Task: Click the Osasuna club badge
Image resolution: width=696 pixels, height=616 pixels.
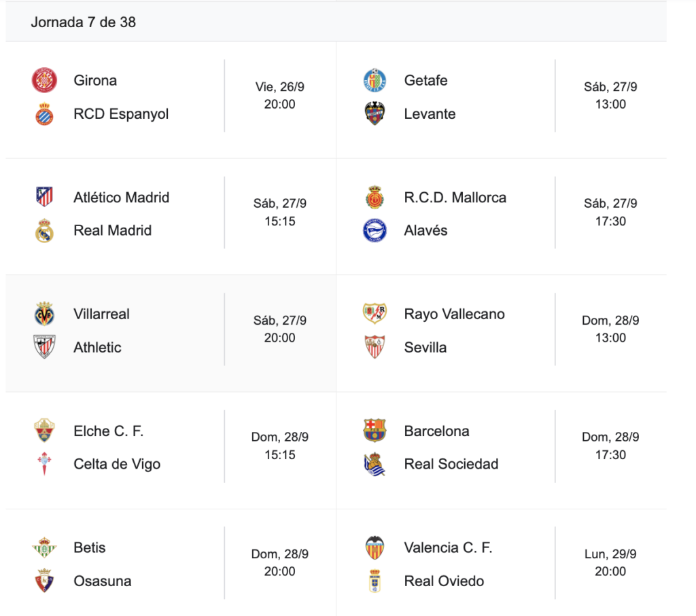Action: pos(44,581)
